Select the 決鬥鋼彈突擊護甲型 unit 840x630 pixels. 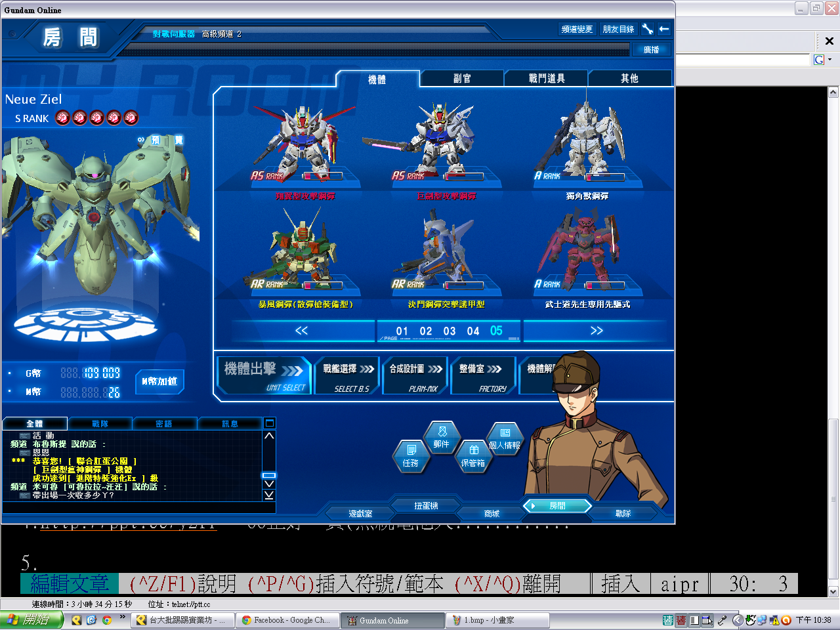[x=447, y=257]
